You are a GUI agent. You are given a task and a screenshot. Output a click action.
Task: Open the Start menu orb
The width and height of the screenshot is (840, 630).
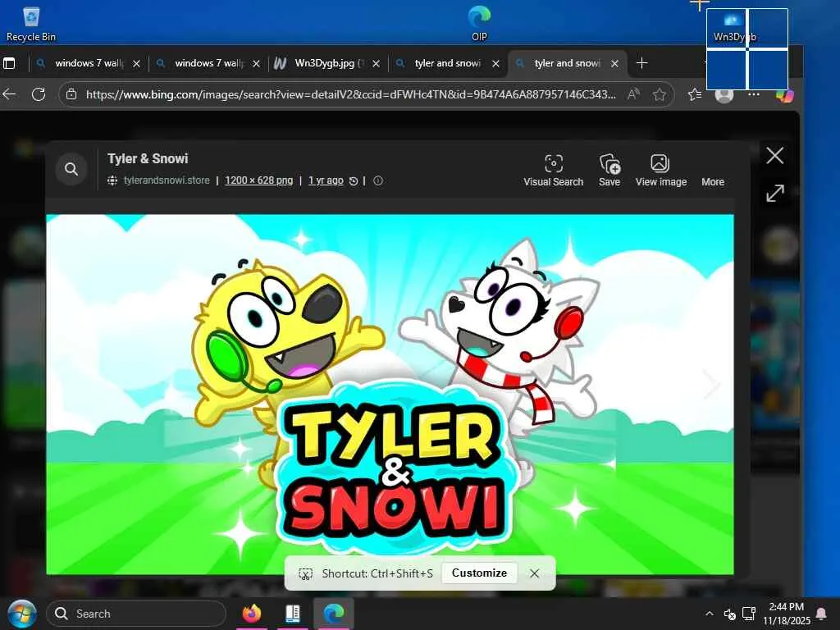click(x=22, y=614)
